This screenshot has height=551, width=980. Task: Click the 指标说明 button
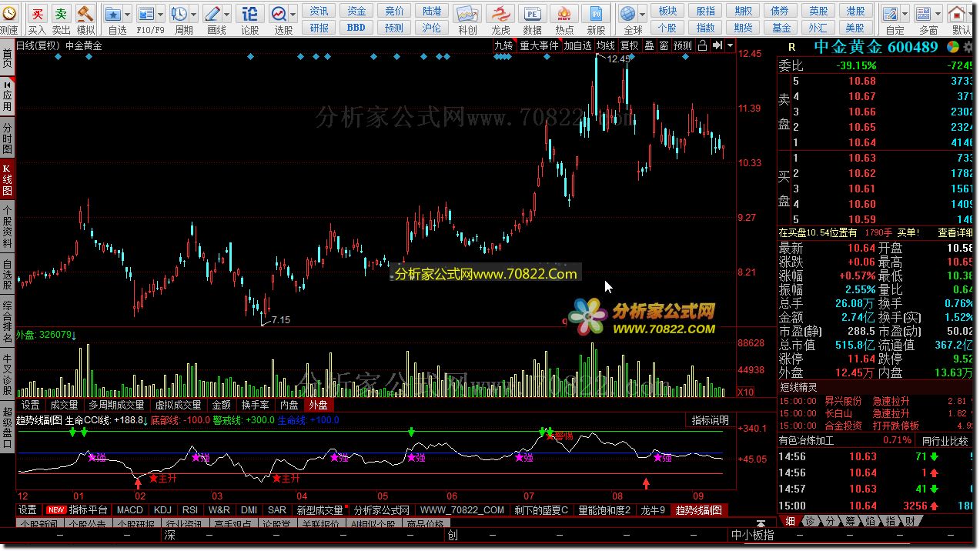coord(710,420)
